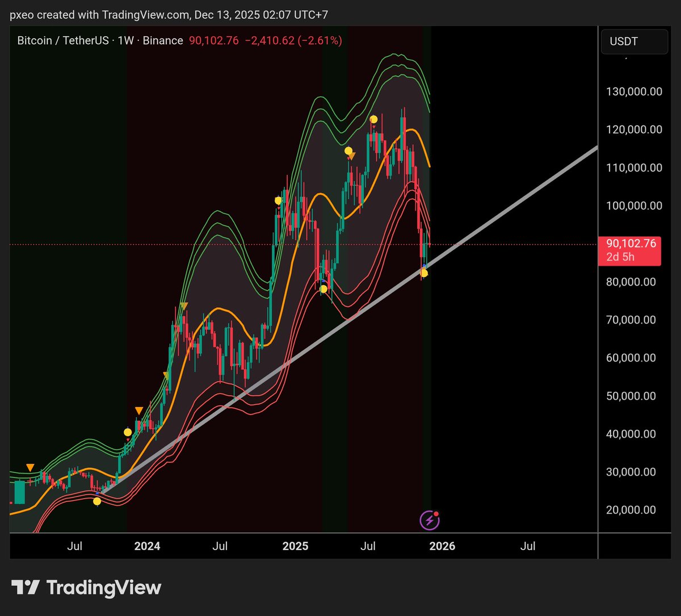Click the 2024 label on the time axis
The image size is (681, 616).
(x=147, y=547)
